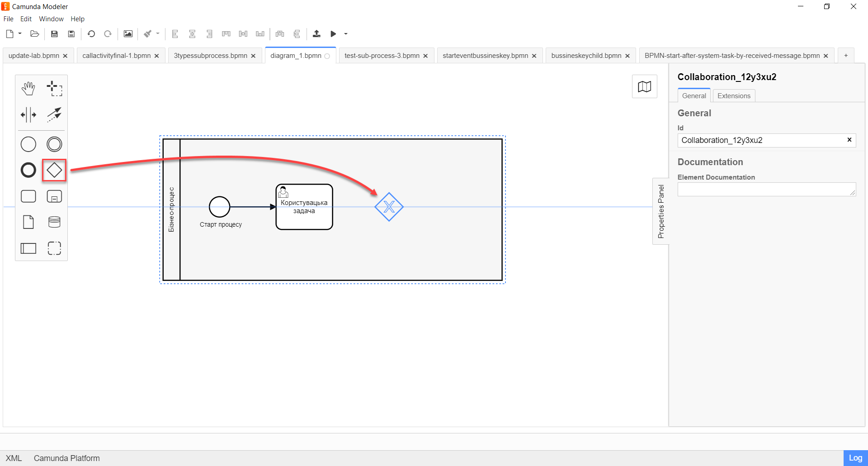
Task: Create a DataObjectReference from palette
Action: 28,222
